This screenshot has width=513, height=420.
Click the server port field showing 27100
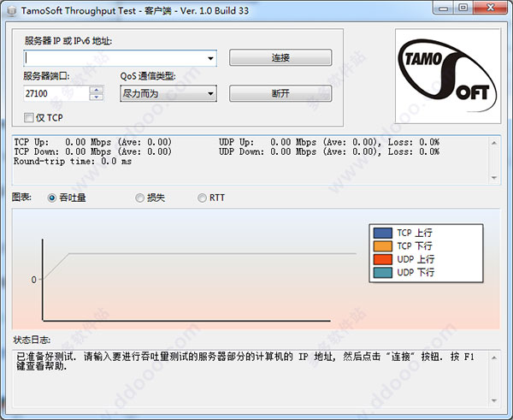click(x=56, y=93)
